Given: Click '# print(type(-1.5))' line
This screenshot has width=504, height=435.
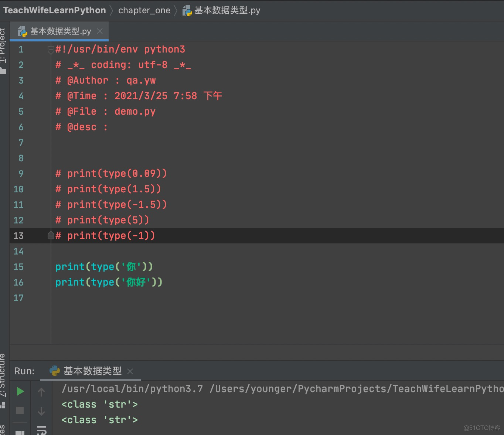Looking at the screenshot, I should tap(111, 205).
